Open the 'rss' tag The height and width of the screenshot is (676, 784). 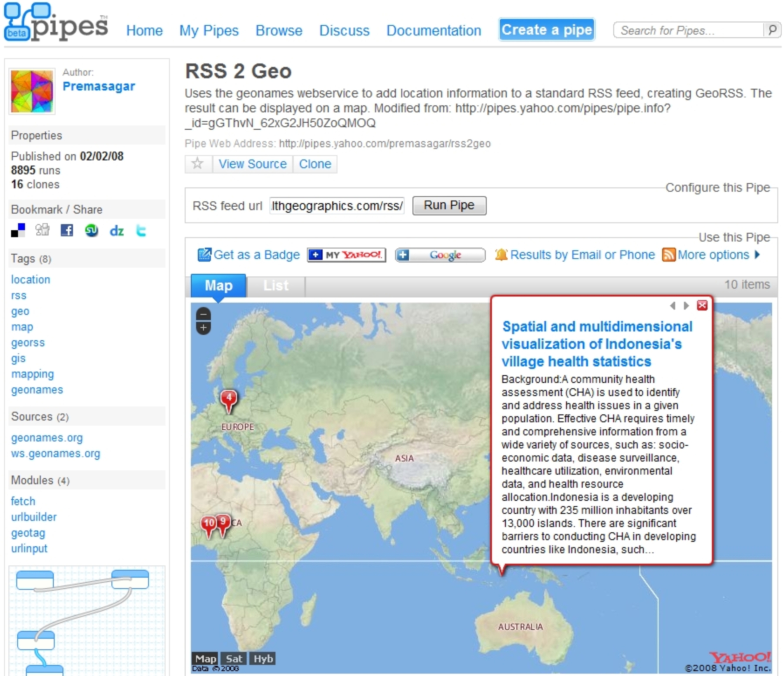(18, 296)
